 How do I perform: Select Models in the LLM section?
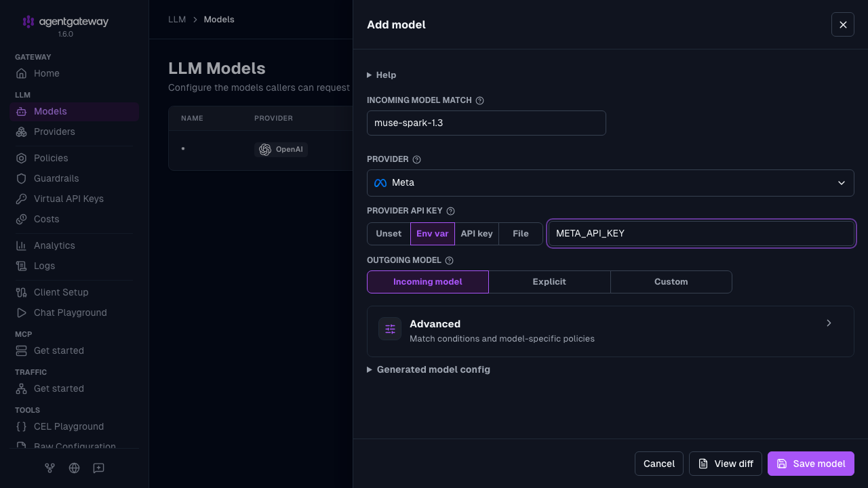click(x=75, y=111)
